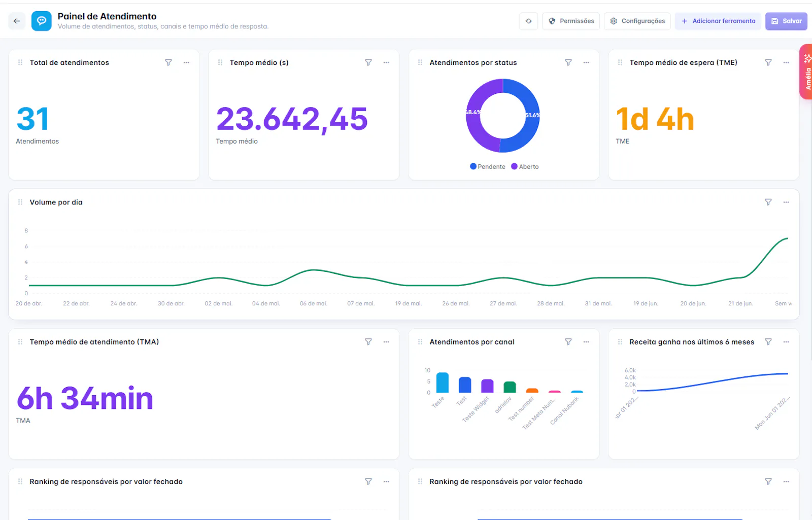The image size is (812, 520).
Task: Filter the Tempo médio de espera card
Action: pyautogui.click(x=768, y=62)
